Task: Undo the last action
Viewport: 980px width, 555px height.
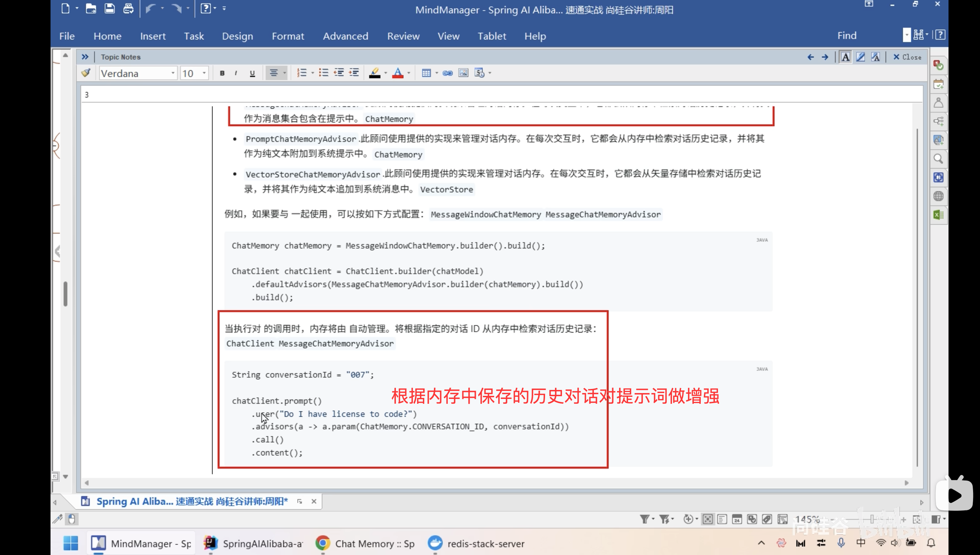Action: coord(151,8)
